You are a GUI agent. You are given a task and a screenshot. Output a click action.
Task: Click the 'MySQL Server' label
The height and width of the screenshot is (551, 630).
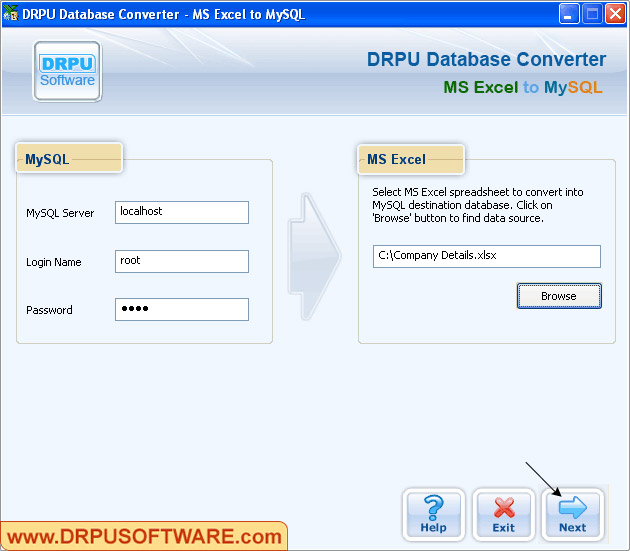click(x=60, y=213)
